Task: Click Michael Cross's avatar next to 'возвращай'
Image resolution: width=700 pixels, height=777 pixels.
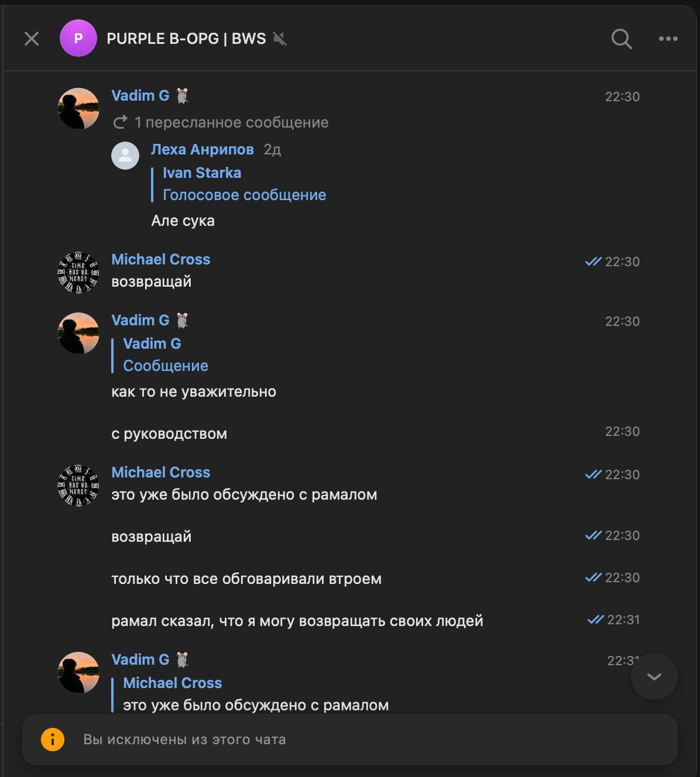Action: [78, 272]
